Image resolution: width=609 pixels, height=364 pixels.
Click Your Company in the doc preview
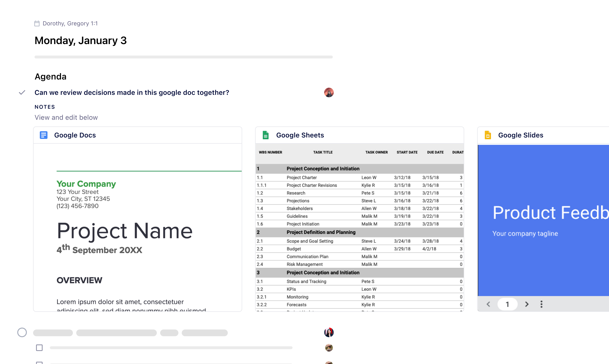[x=86, y=184]
